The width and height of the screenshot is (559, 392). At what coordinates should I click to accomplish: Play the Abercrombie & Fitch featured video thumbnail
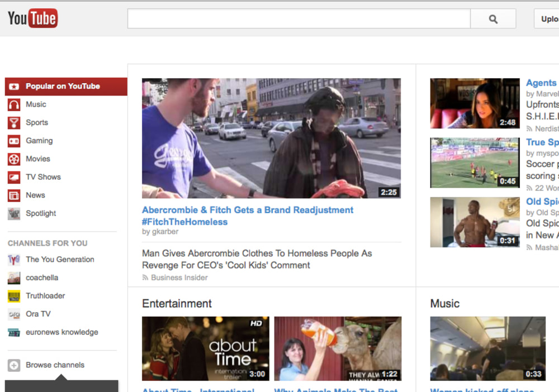tap(271, 138)
